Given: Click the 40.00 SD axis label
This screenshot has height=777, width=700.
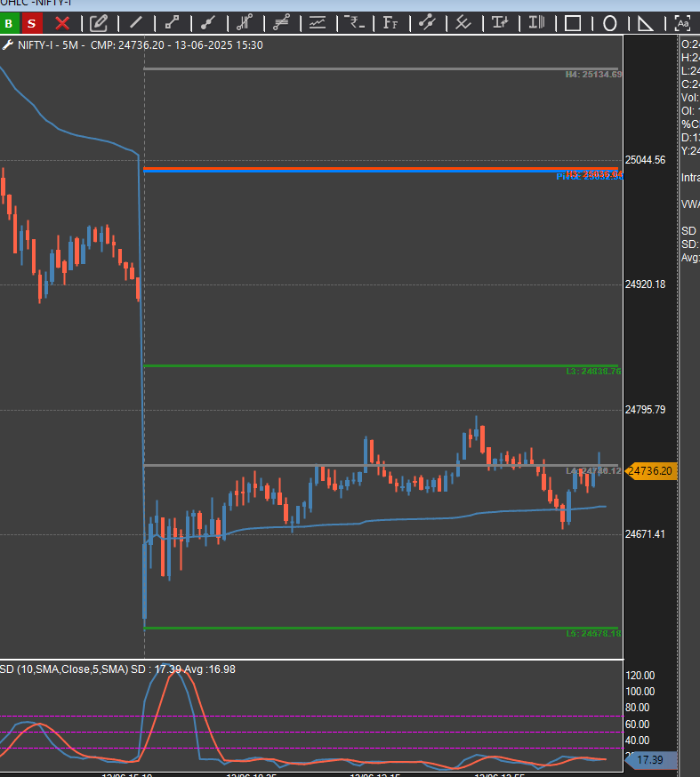Looking at the screenshot, I should pyautogui.click(x=637, y=741).
